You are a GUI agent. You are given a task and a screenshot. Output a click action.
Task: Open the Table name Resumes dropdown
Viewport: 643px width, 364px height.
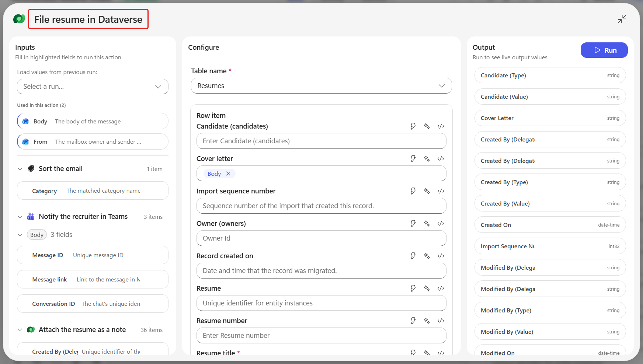321,86
